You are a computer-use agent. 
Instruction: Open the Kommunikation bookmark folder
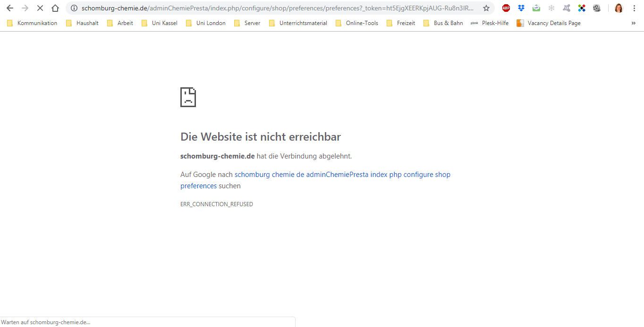(x=32, y=23)
